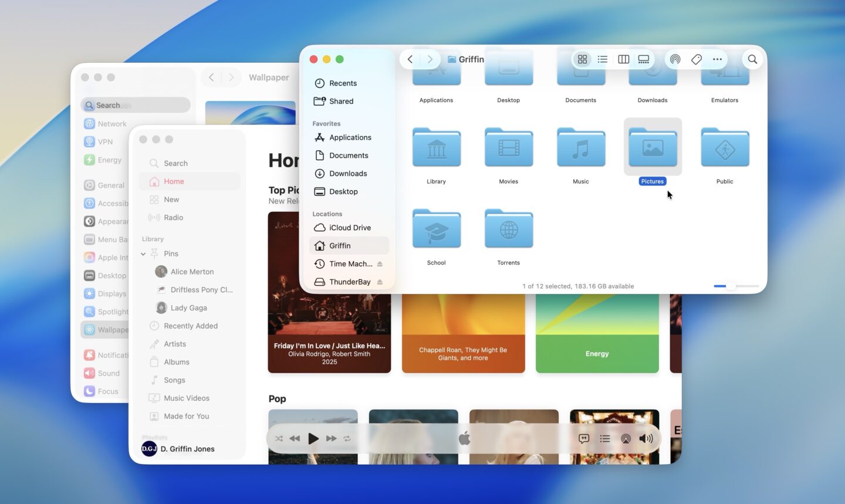
Task: Open Finder search with the magnifying glass
Action: click(752, 59)
